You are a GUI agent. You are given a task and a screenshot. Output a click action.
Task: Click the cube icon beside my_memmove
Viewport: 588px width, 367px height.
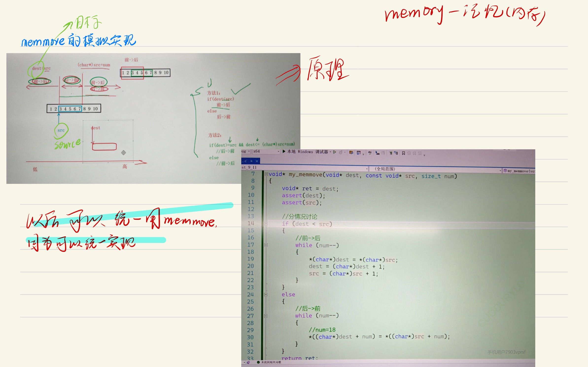tap(505, 171)
